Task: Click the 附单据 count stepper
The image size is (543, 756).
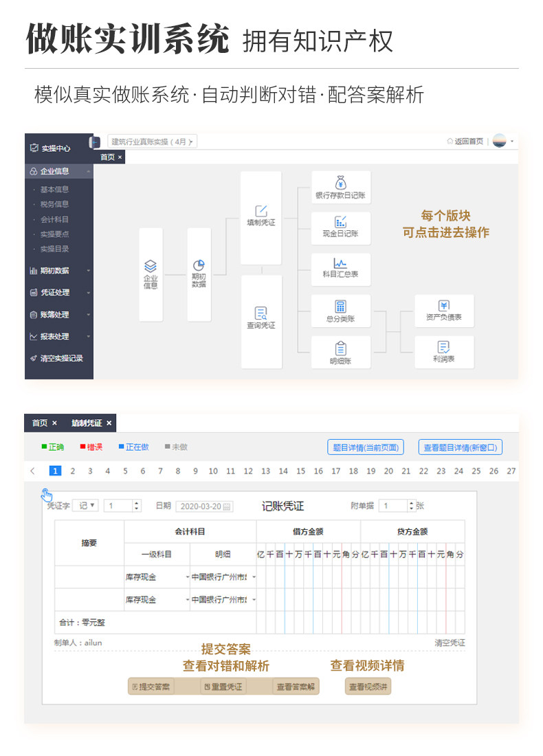Action: (x=397, y=506)
